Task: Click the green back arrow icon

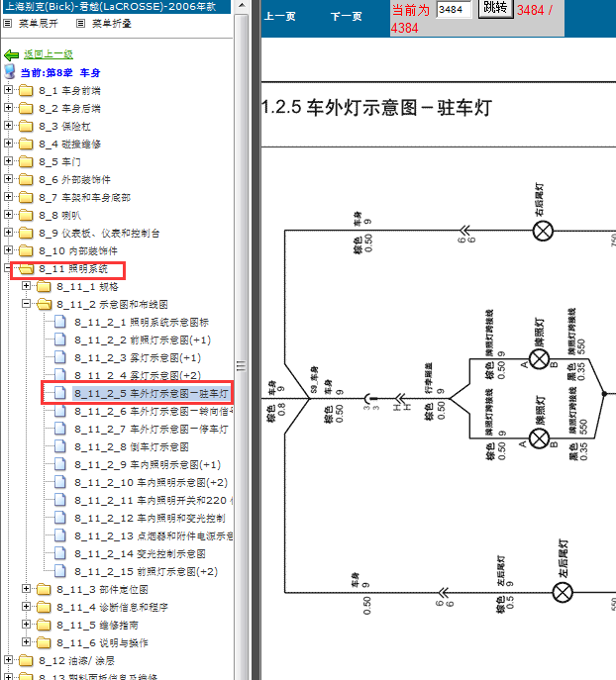Action: (x=11, y=55)
